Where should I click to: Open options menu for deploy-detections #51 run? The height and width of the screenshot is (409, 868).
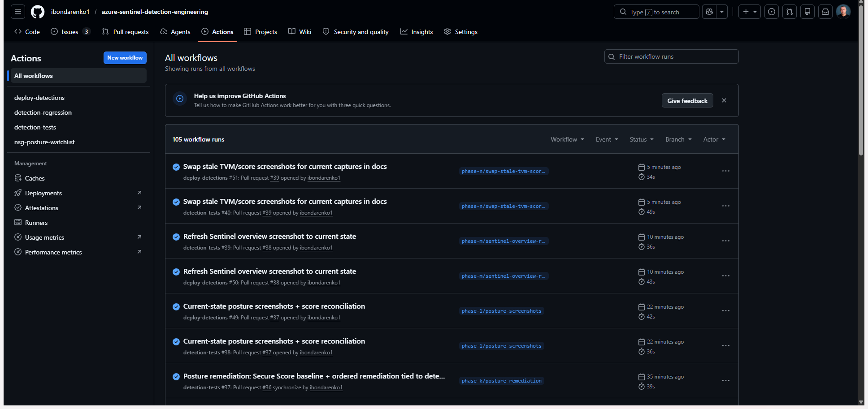[725, 171]
